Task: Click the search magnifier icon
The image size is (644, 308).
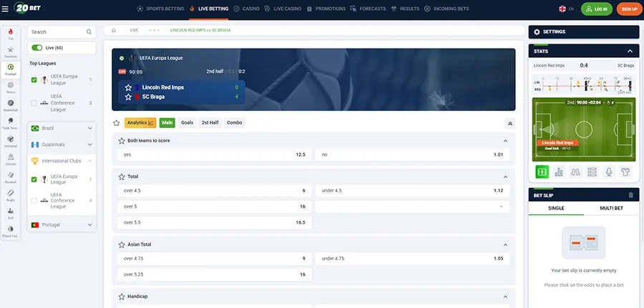Action: point(89,32)
